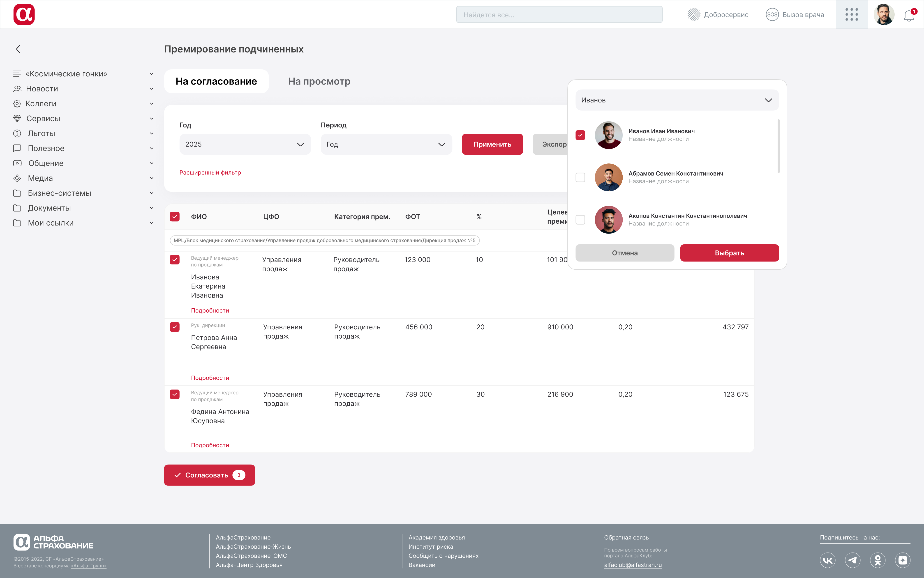The width and height of the screenshot is (924, 578).
Task: Open the Год 2025 dropdown
Action: coord(245,144)
